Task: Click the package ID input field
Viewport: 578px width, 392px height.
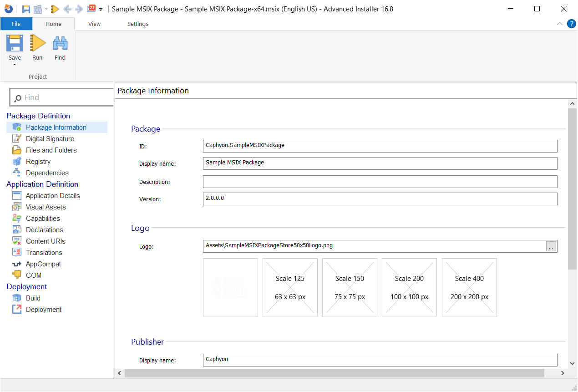Action: pyautogui.click(x=380, y=146)
